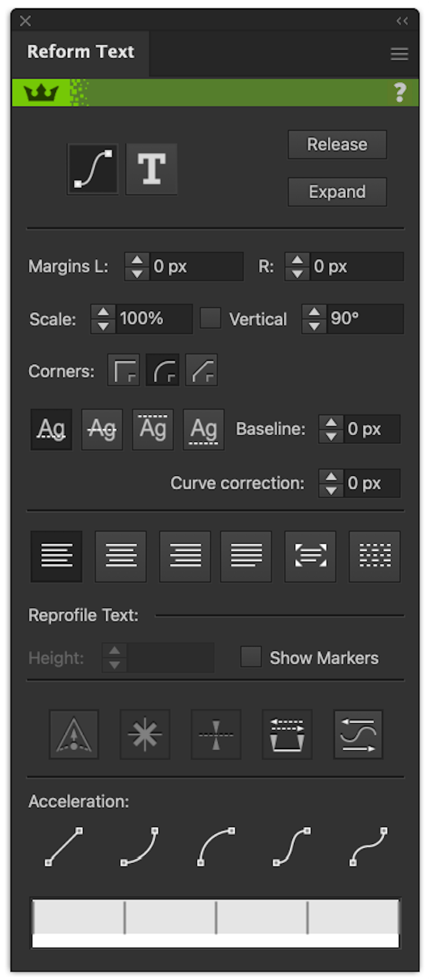Click the Expand button

pos(337,192)
